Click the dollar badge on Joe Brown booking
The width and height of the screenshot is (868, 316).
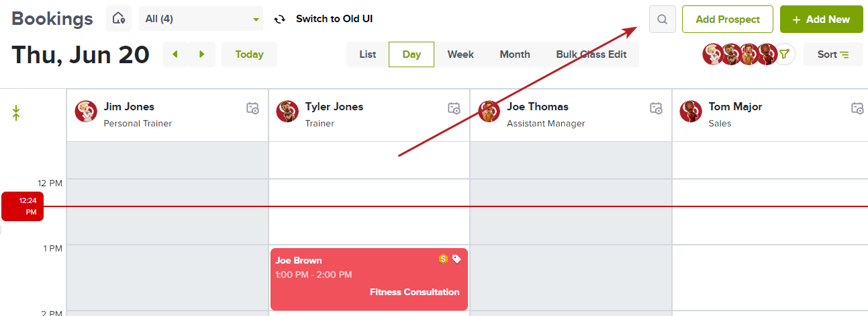point(443,259)
